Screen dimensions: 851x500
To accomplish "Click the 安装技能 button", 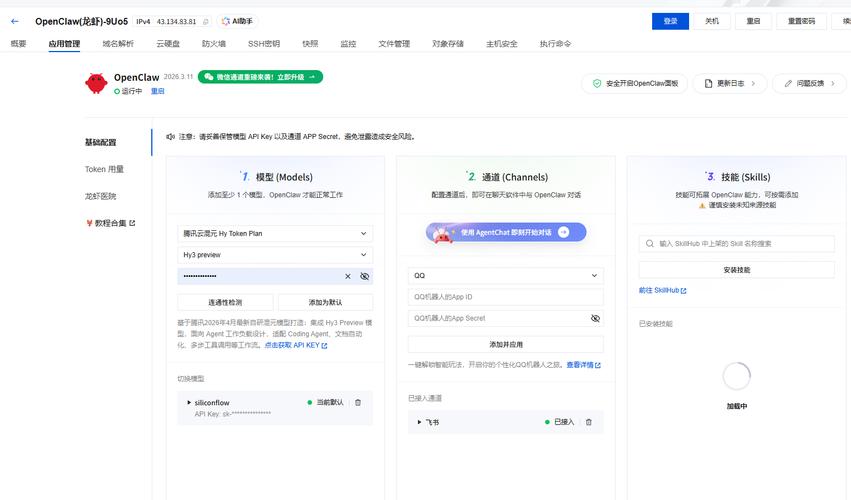I will 736,270.
